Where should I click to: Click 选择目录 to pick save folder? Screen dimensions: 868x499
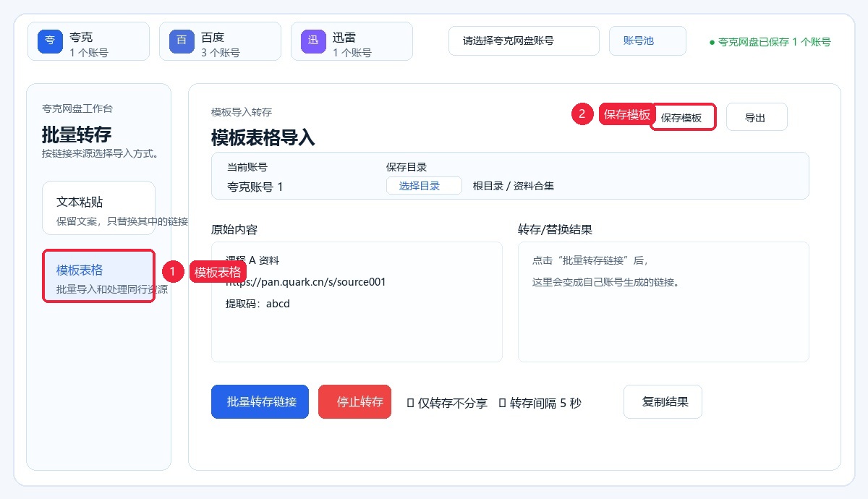(424, 186)
